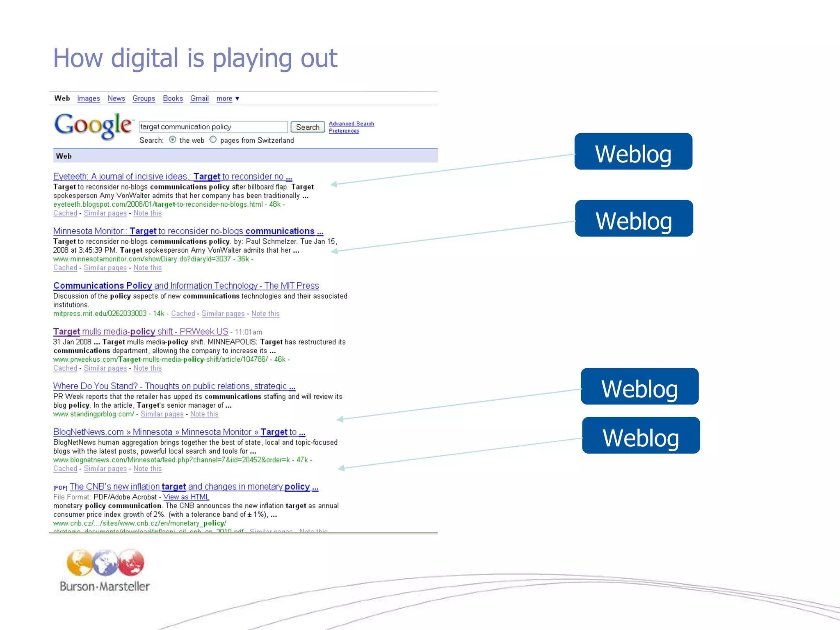Screen dimensions: 840x630
Task: Click Similar pages under PRWeek result
Action: coord(105,368)
